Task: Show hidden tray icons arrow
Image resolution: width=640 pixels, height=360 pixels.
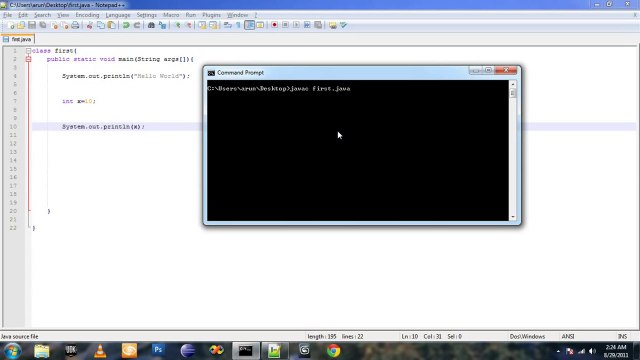Action: (558, 351)
